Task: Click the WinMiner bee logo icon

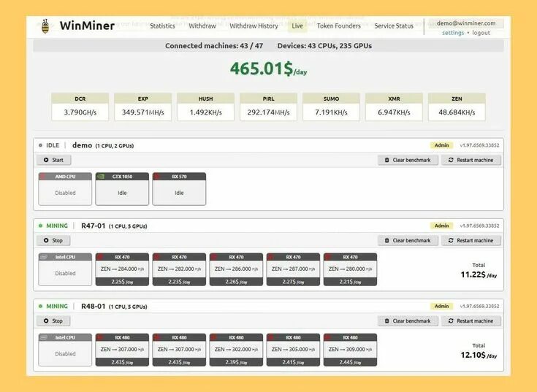Action: pos(45,26)
